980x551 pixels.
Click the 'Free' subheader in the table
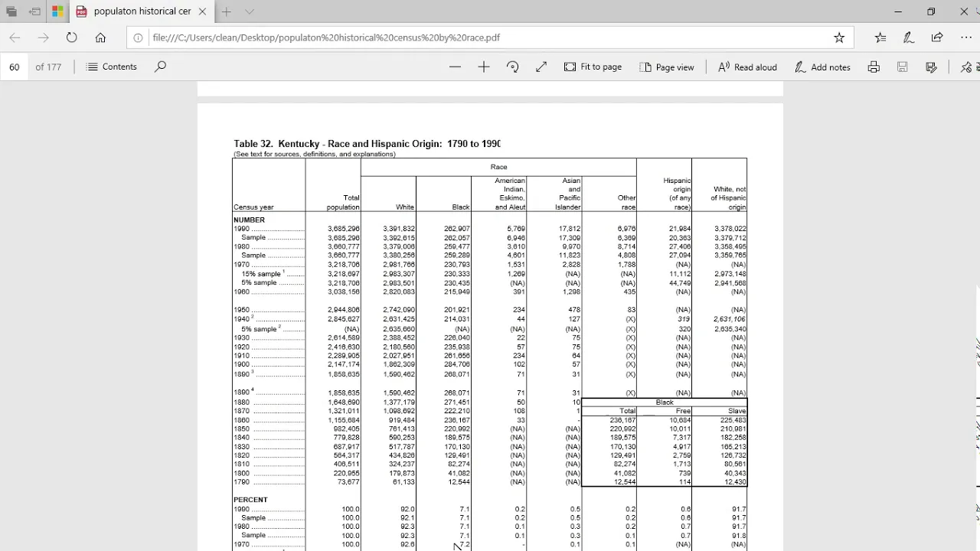coord(683,411)
